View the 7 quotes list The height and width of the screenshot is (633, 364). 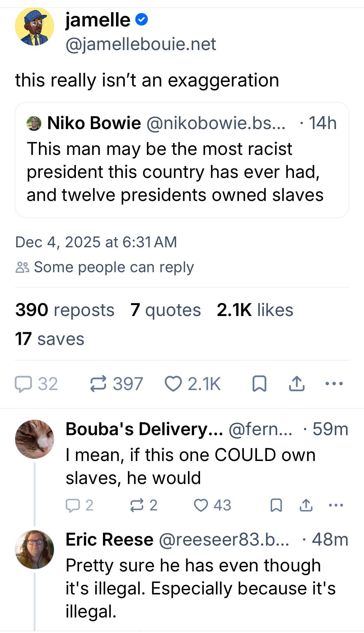(166, 310)
